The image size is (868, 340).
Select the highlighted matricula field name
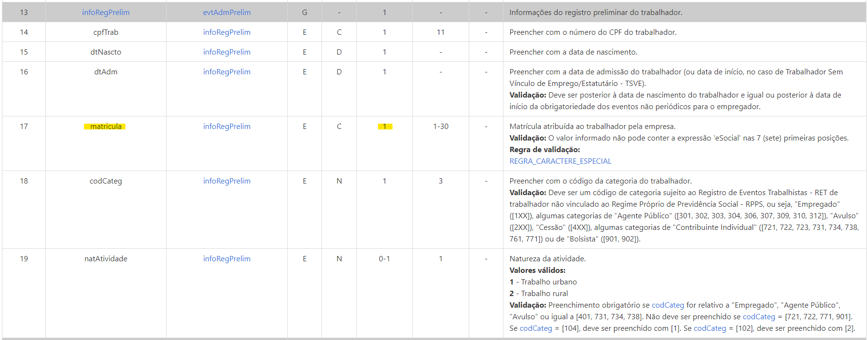point(106,127)
